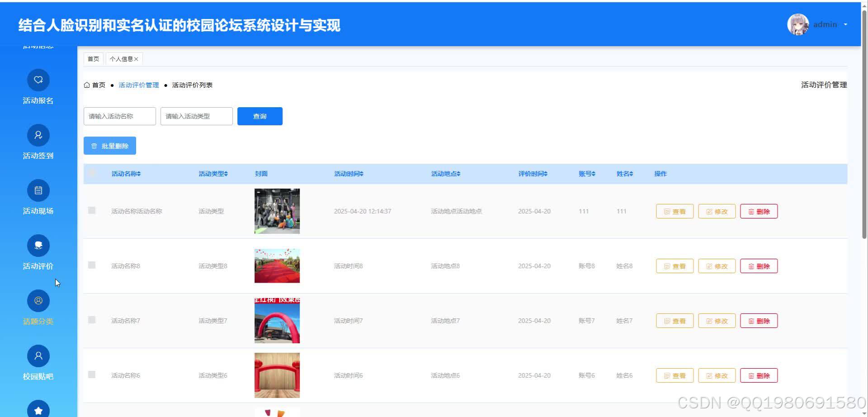
Task: Check the row checkbox for 活动名称8
Action: pyautogui.click(x=92, y=265)
